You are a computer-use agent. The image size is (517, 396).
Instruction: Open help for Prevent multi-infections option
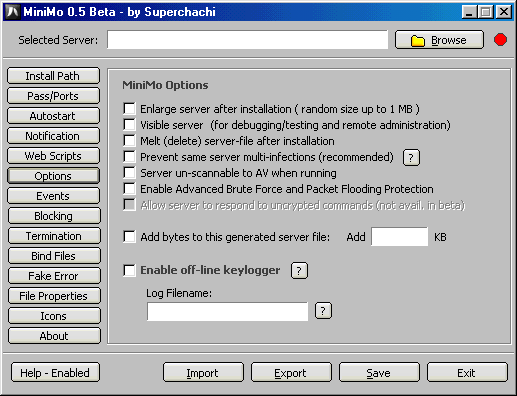coord(411,157)
